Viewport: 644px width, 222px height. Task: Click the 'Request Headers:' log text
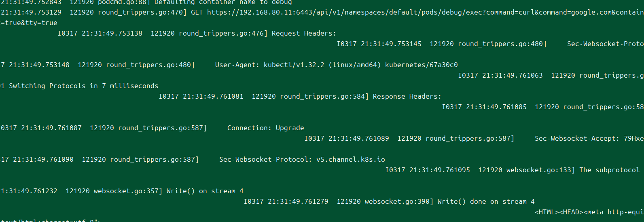point(304,34)
